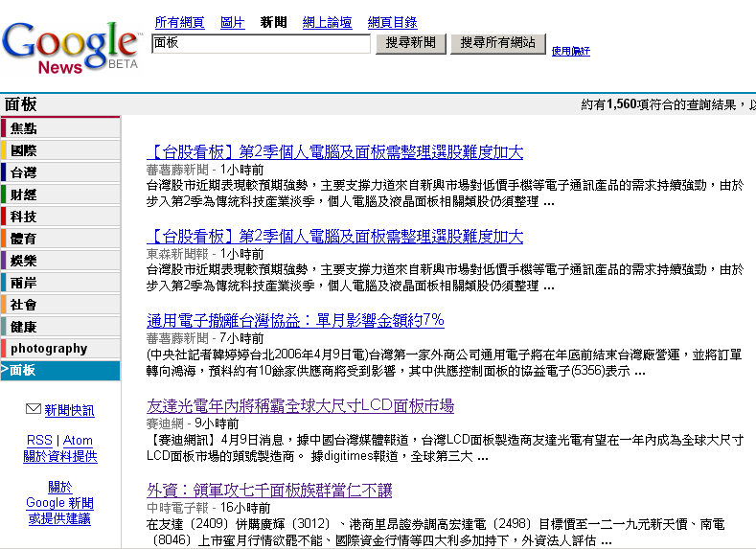The image size is (756, 549).
Task: Click the 搜尋新聞 button
Action: (411, 43)
